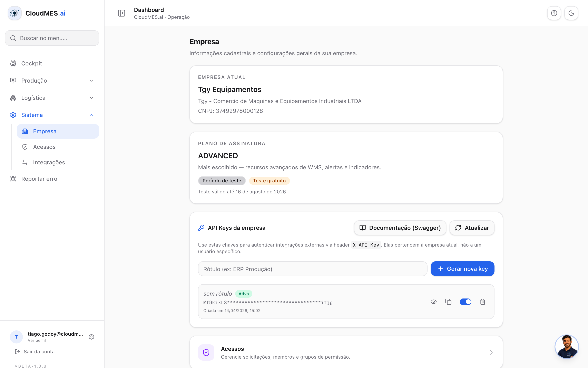This screenshot has height=368, width=588.
Task: Click the Logística boxes icon
Action: click(13, 98)
